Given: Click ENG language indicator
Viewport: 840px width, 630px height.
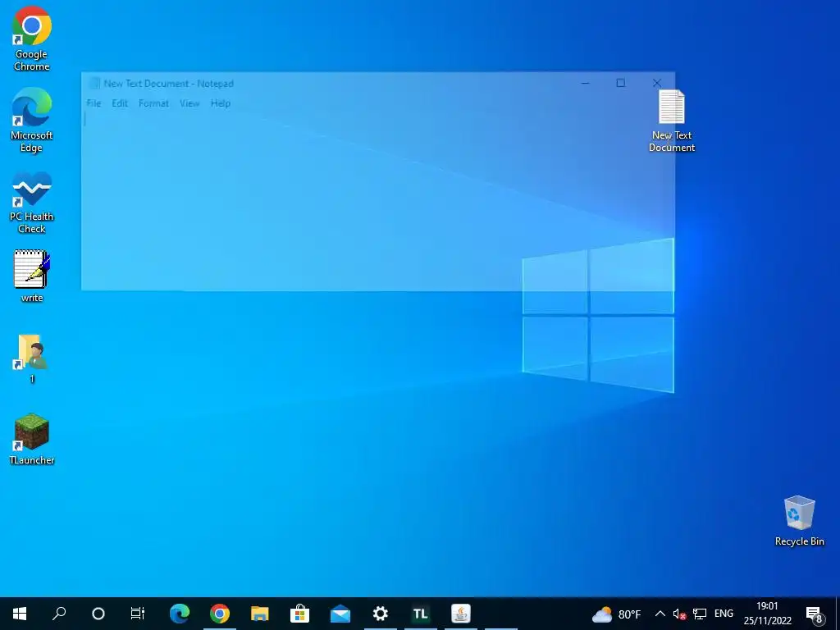Looking at the screenshot, I should tap(724, 614).
